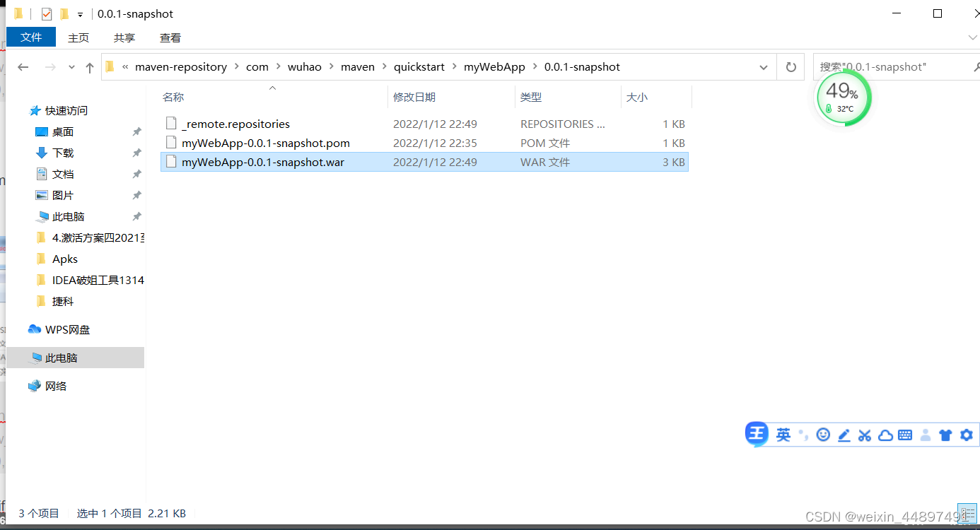Click the 2022/1/12 22:35 date cell
Image resolution: width=980 pixels, height=530 pixels.
tap(435, 143)
